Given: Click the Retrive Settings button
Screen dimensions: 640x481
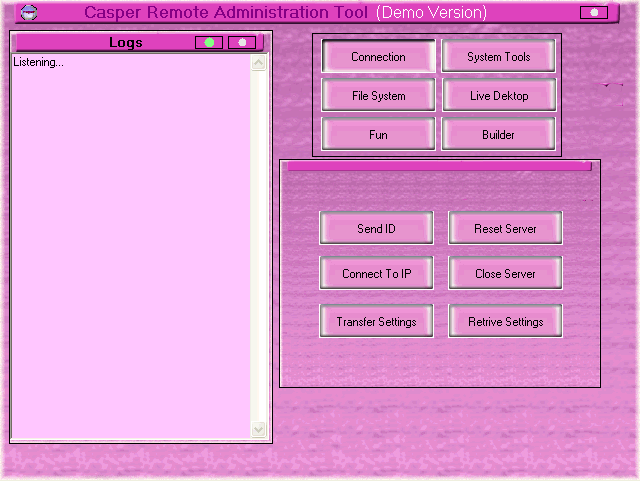Looking at the screenshot, I should pyautogui.click(x=505, y=321).
